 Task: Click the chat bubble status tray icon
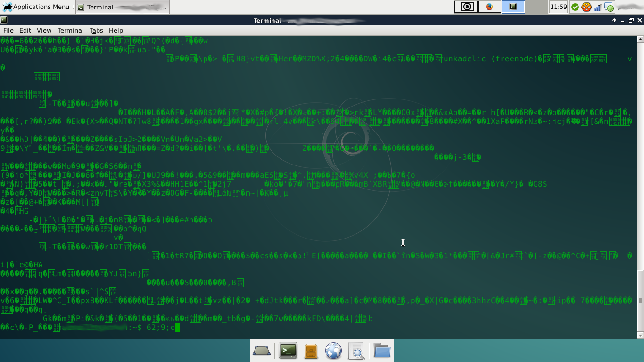pyautogui.click(x=609, y=8)
